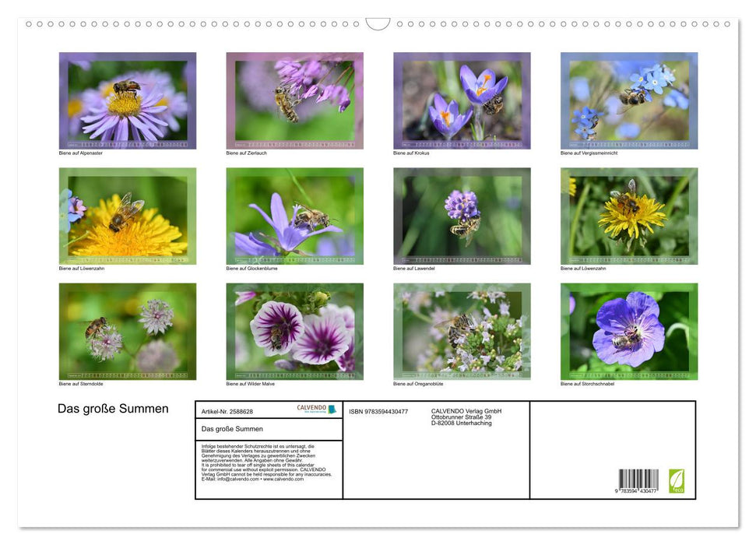Click the text "D-82008 Unterhaching"
Image resolution: width=756 pixels, height=545 pixels.
(462, 423)
